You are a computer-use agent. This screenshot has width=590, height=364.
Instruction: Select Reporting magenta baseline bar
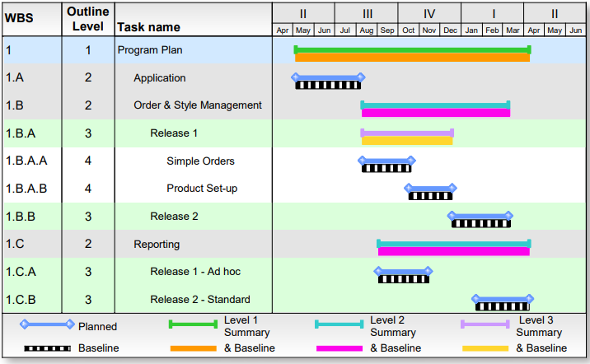point(453,251)
